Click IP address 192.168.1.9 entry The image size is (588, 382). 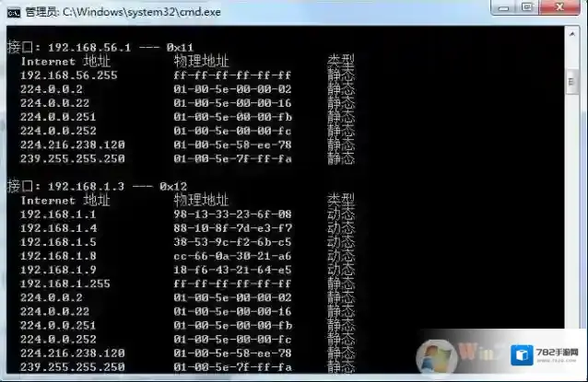58,270
